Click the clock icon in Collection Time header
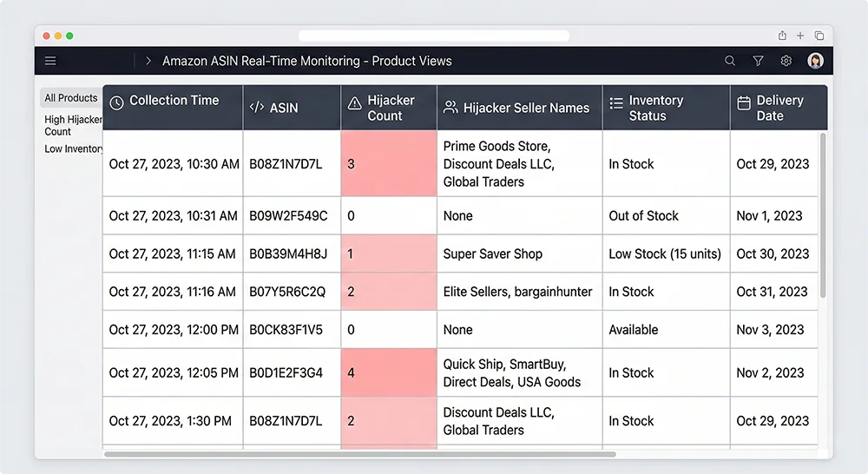The width and height of the screenshot is (868, 474). coord(116,102)
